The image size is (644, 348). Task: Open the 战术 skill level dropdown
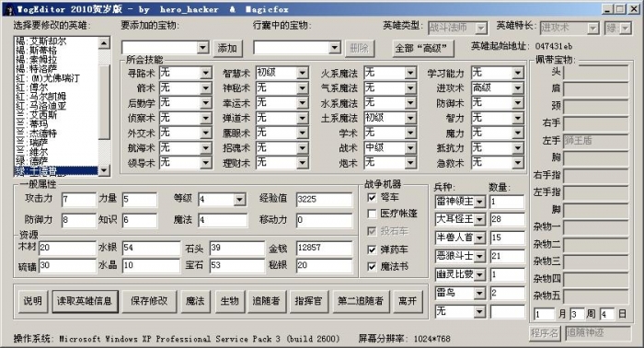(410, 148)
